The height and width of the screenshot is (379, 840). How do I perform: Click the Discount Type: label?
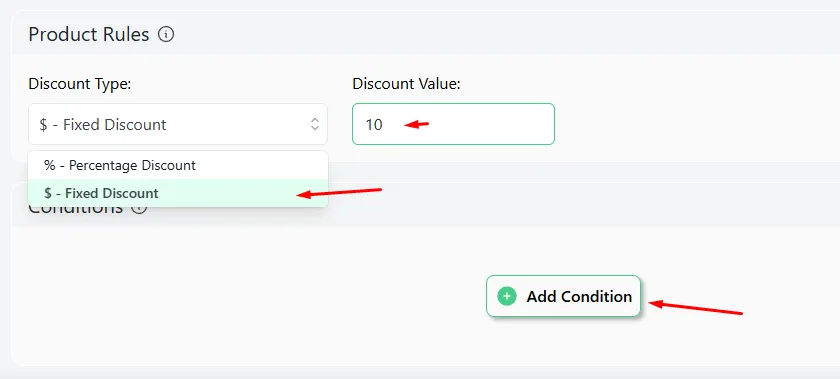80,84
